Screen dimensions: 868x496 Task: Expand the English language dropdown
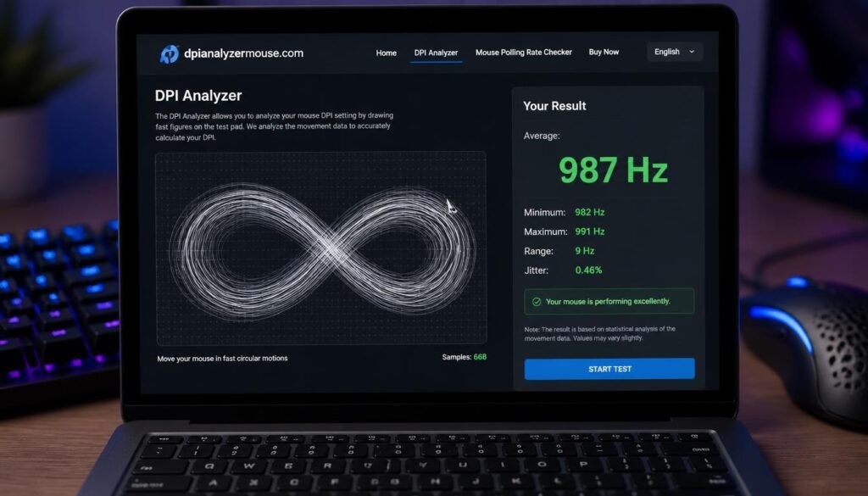tap(675, 52)
